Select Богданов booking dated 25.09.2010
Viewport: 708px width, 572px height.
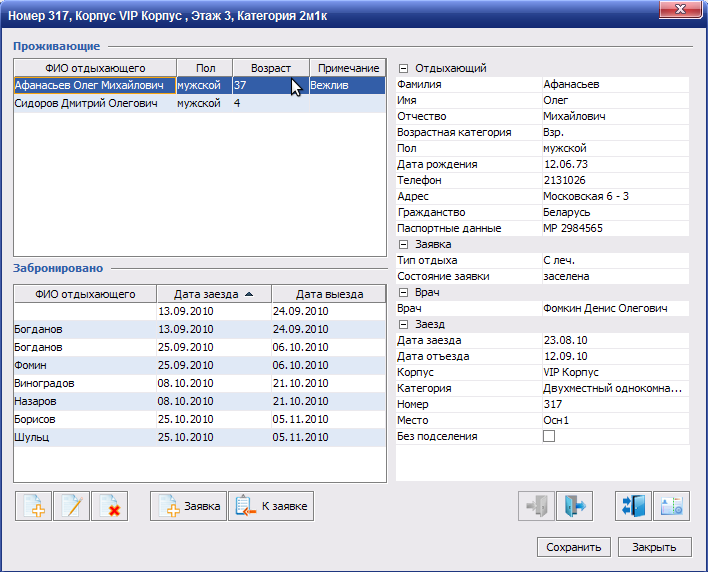pos(200,348)
